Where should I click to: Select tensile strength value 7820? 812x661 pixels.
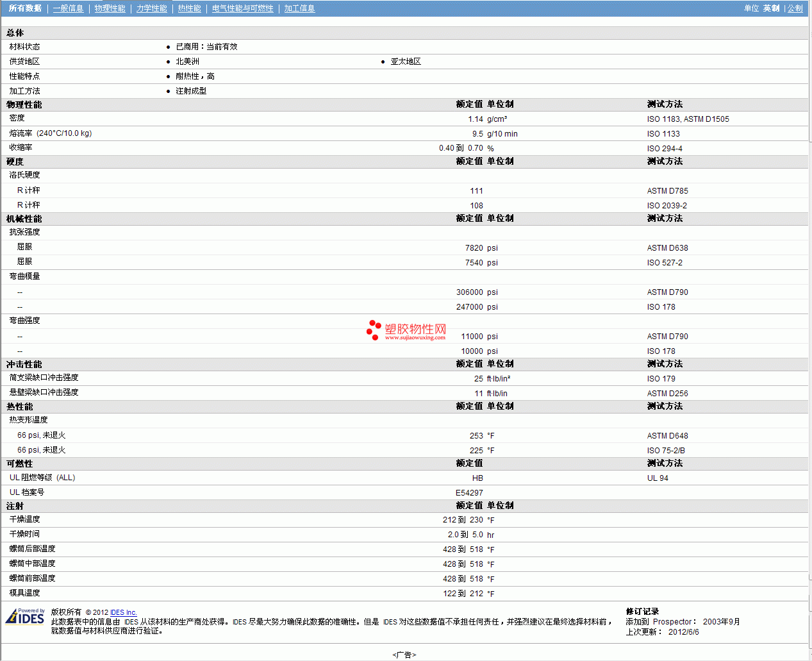[474, 248]
